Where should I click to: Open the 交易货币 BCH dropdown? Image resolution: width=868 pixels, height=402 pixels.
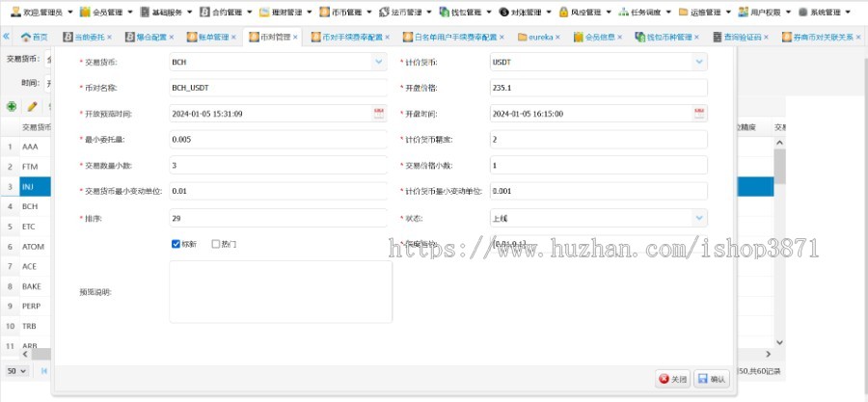point(379,62)
